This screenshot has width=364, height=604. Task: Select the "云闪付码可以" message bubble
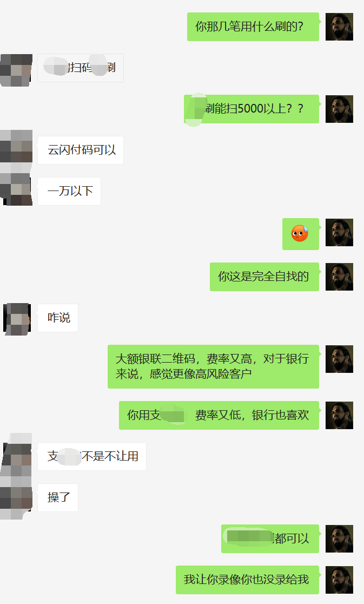[81, 150]
